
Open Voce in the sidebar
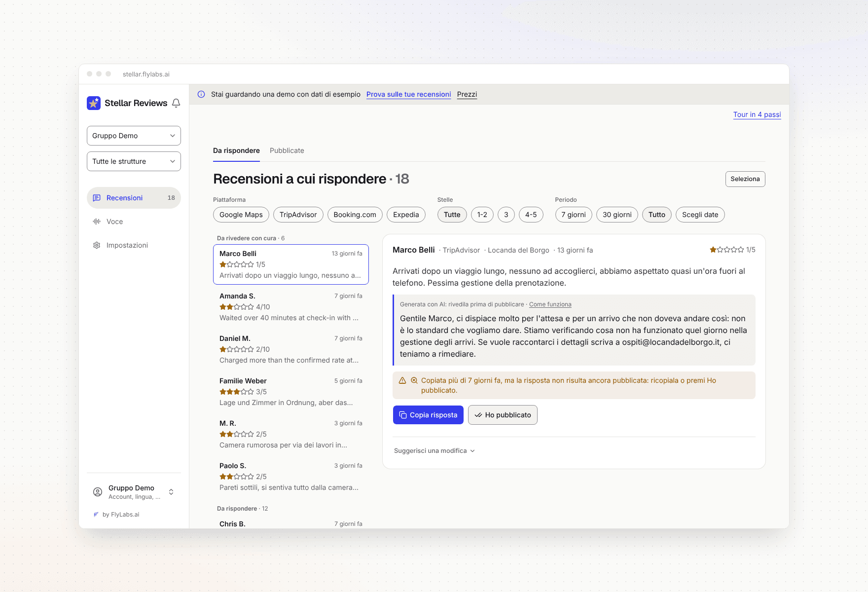point(134,222)
